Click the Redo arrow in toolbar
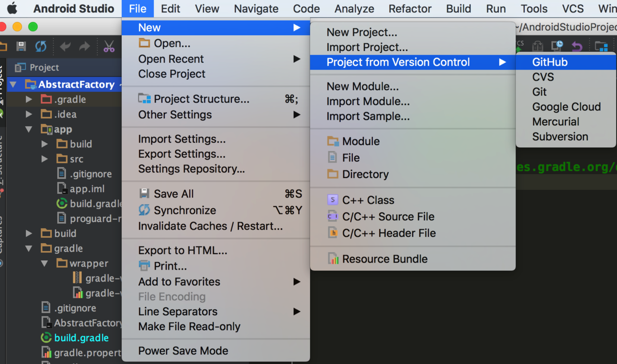This screenshot has height=364, width=617. [85, 47]
